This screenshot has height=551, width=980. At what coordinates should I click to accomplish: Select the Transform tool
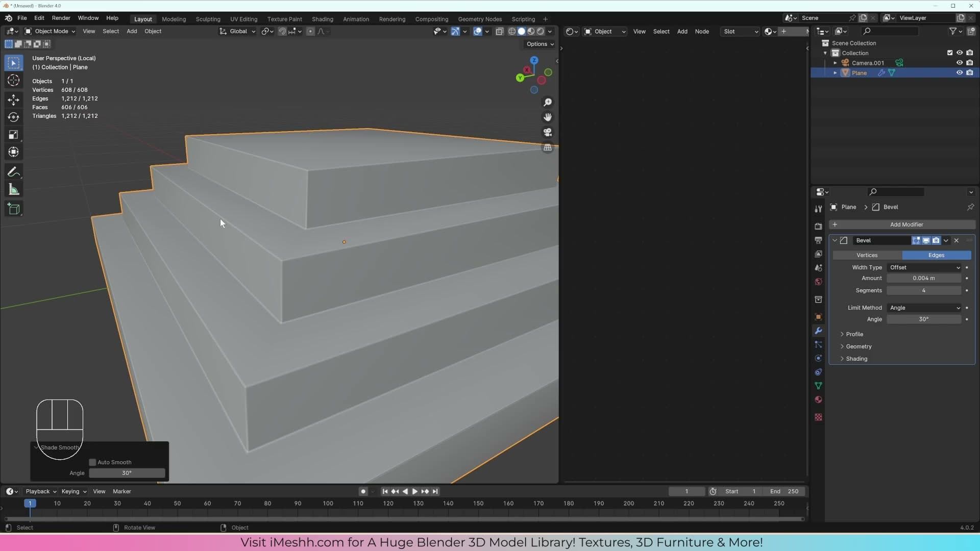(14, 152)
